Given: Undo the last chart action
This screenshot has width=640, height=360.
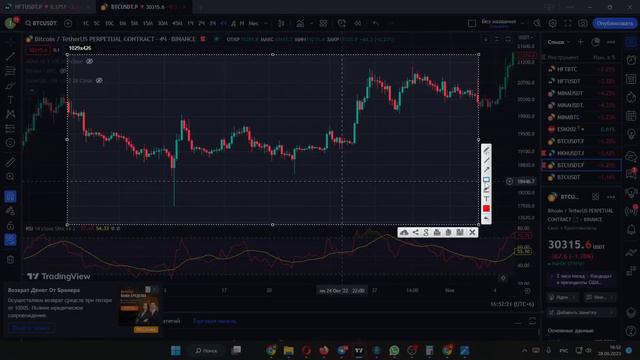Looking at the screenshot, I should pyautogui.click(x=376, y=23).
